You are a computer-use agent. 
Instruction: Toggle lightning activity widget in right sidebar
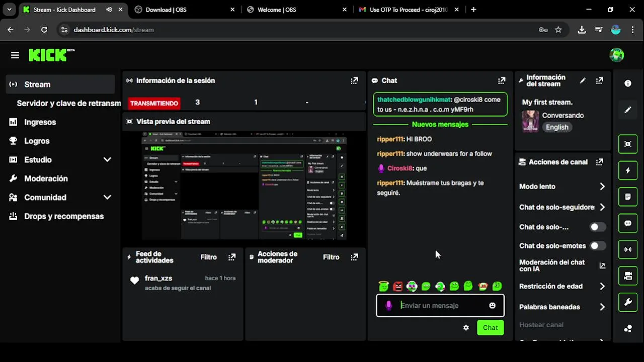click(628, 170)
